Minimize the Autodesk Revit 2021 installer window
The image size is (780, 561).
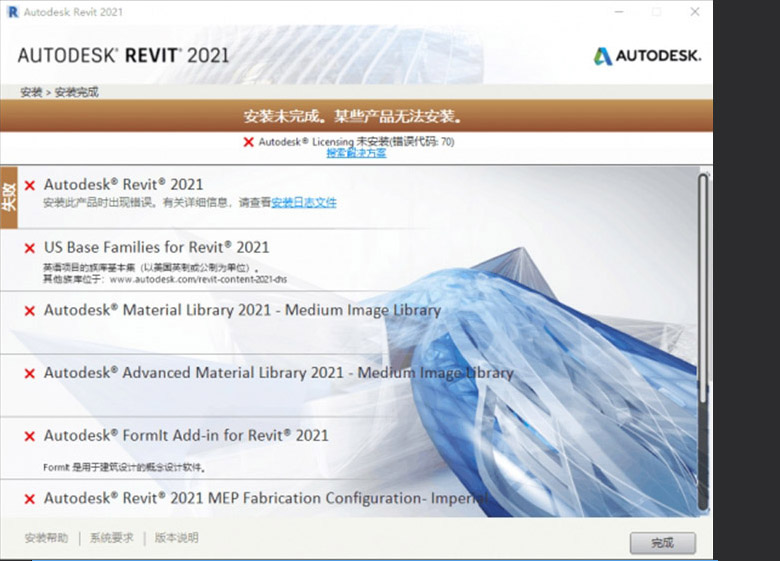619,12
